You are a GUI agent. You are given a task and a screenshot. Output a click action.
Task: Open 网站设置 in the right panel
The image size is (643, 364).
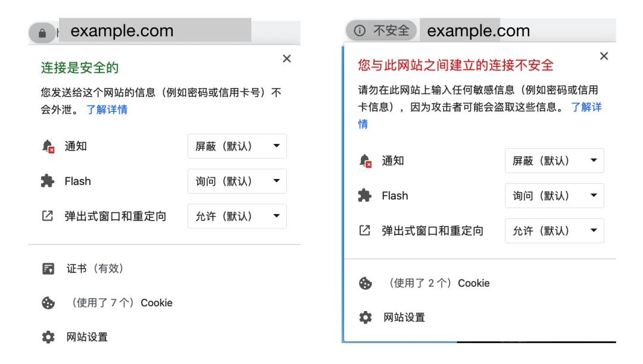(404, 318)
